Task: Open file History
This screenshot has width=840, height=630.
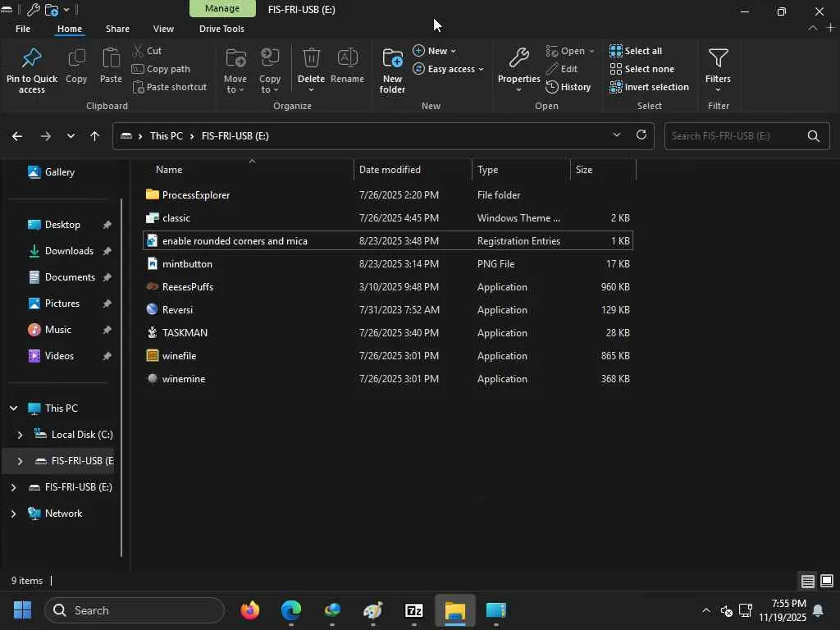Action: pyautogui.click(x=568, y=87)
